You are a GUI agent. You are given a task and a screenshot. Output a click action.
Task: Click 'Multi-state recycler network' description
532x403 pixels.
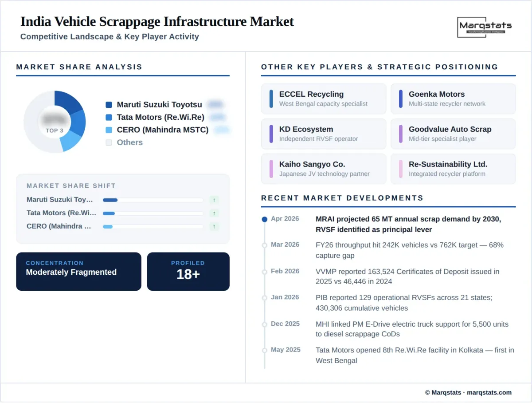447,104
